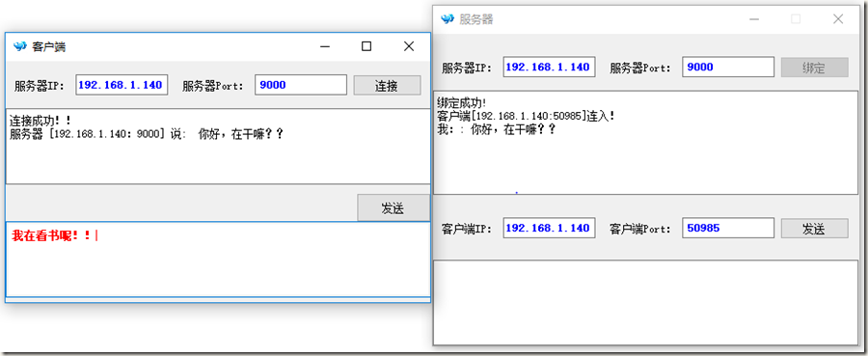Close the 客户端 window
The height and width of the screenshot is (356, 868).
tap(409, 46)
